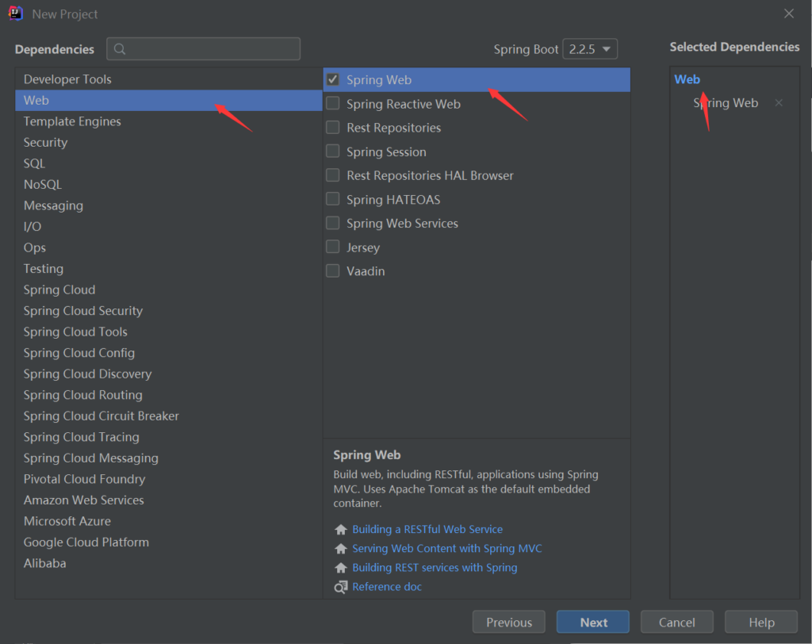Open the Template Engines category
Image resolution: width=812 pixels, height=644 pixels.
(169, 121)
